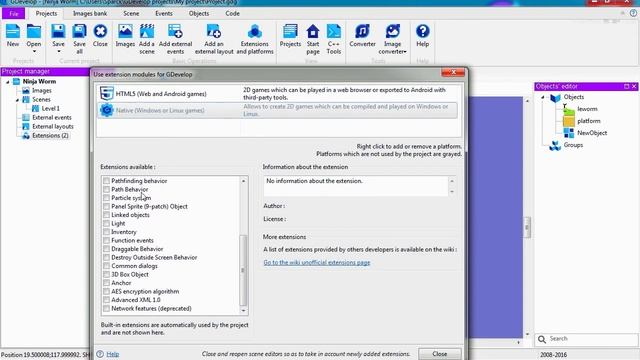The width and height of the screenshot is (640, 360).
Task: Open the Save dropdown arrow
Action: click(x=58, y=51)
